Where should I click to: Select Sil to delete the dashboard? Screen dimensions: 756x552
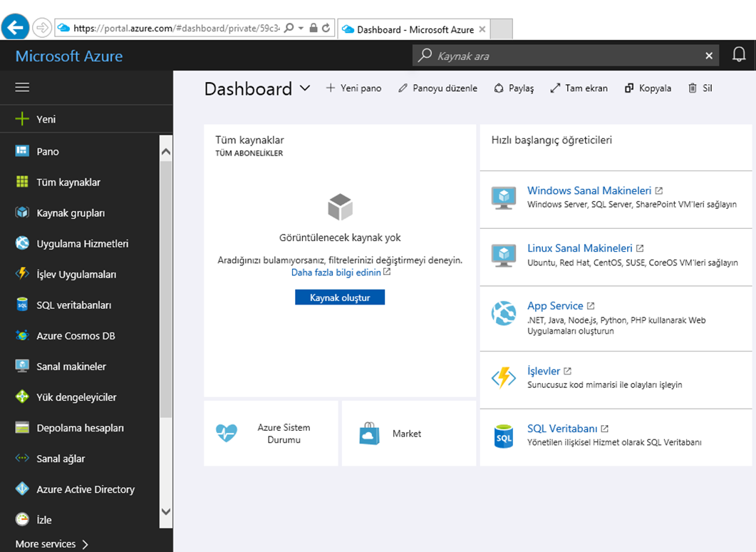pos(700,88)
